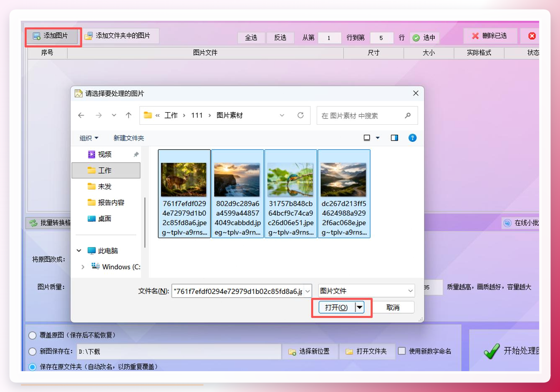Viewport: 560px width, 392px height.
Task: Open the address bar path dropdown
Action: tap(282, 116)
